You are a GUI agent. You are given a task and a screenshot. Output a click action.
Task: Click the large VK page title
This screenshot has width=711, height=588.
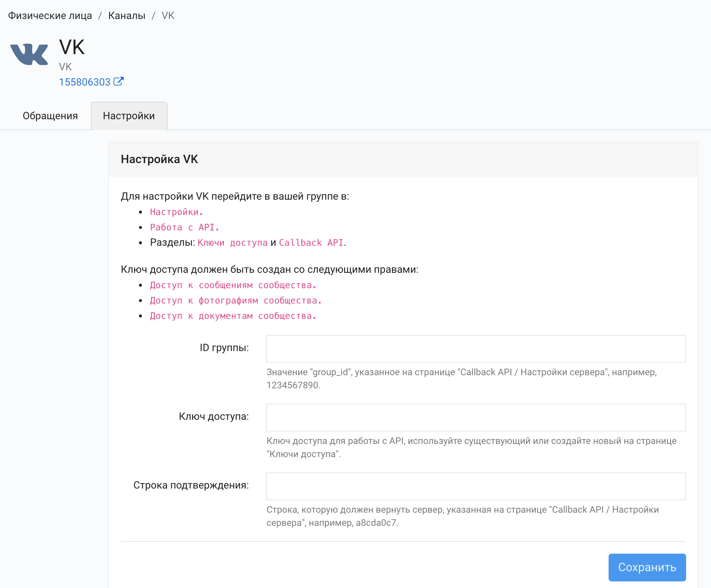[x=72, y=48]
